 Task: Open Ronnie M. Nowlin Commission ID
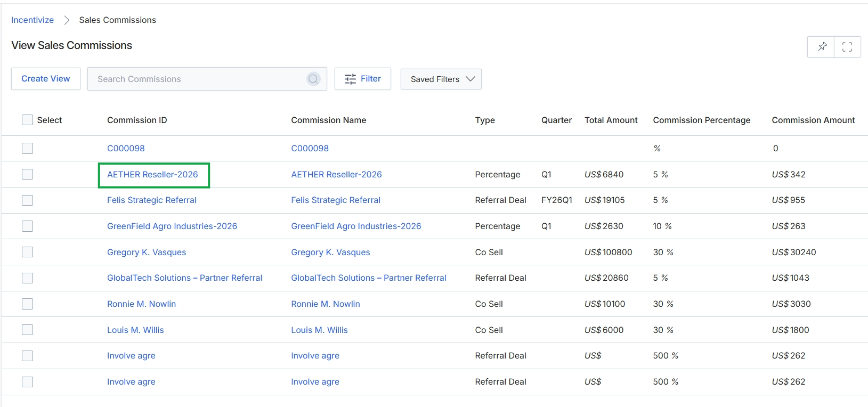click(x=141, y=304)
